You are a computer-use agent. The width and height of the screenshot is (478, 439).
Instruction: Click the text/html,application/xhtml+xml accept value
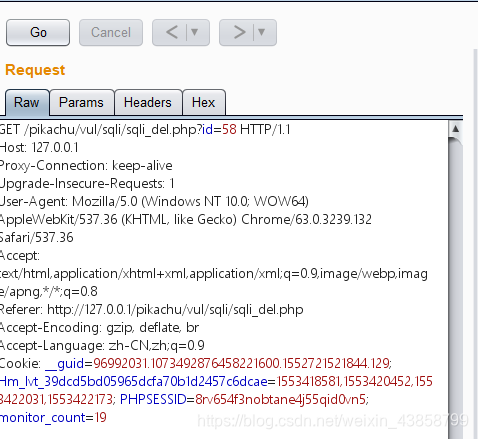(214, 274)
